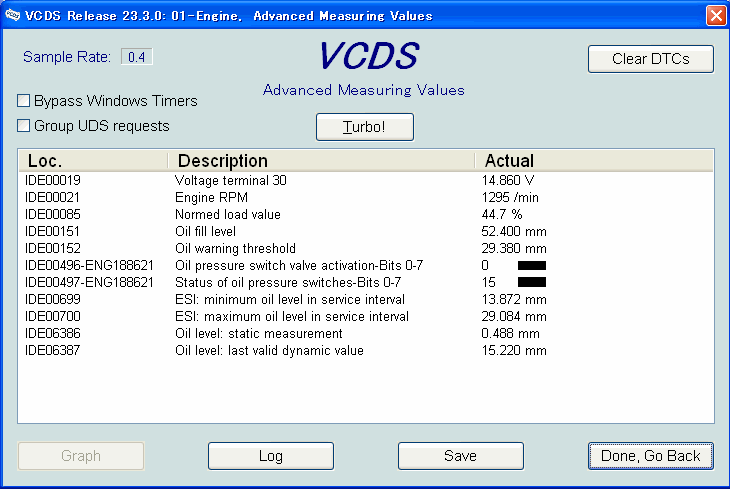
Task: Start logging with the Log button
Action: tap(271, 456)
